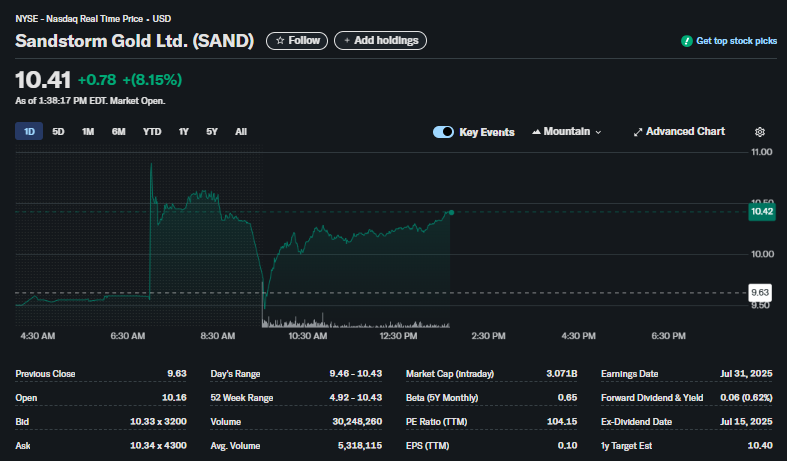Click the Open value 10.16
Viewport: 787px width, 461px height.
tap(174, 398)
